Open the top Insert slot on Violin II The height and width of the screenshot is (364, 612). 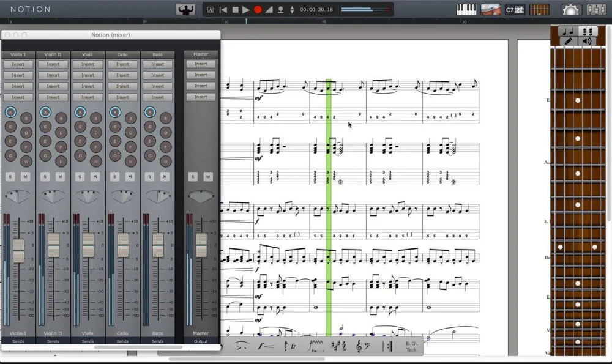point(53,64)
